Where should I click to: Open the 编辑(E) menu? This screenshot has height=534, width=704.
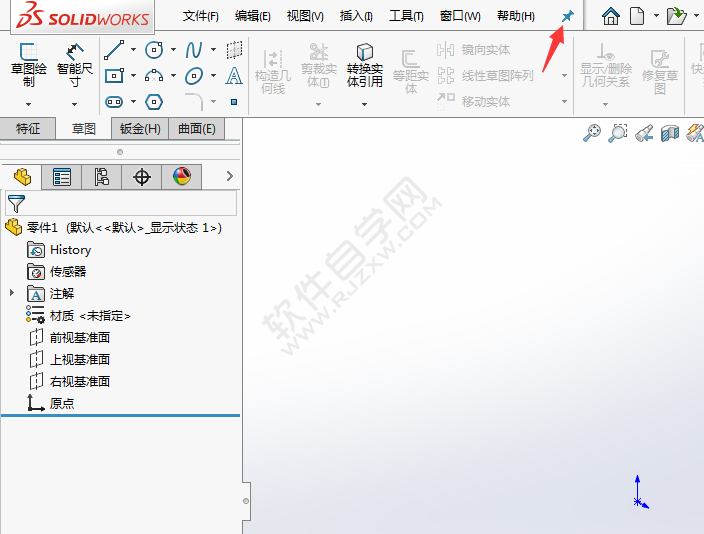(x=253, y=16)
